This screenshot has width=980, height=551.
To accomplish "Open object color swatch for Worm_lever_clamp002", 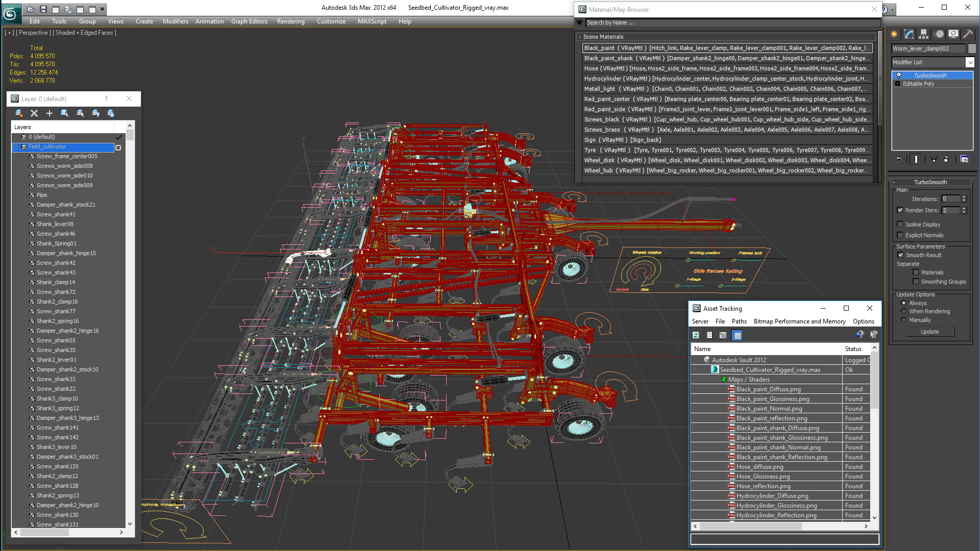I will click(972, 48).
